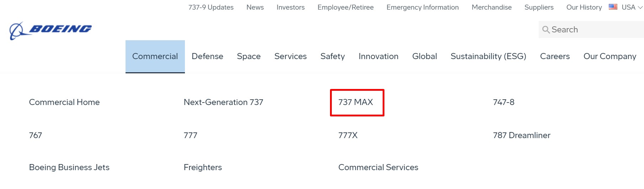Select the 777X link
The height and width of the screenshot is (189, 644).
(348, 135)
